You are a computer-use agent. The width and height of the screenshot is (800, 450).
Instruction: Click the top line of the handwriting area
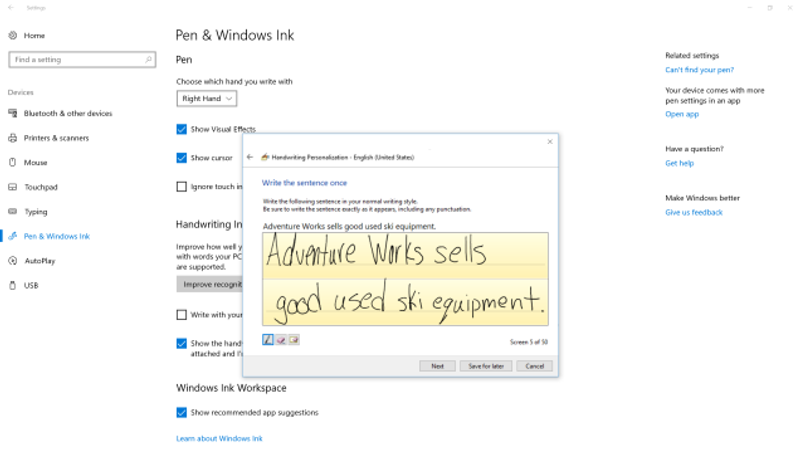click(x=406, y=256)
